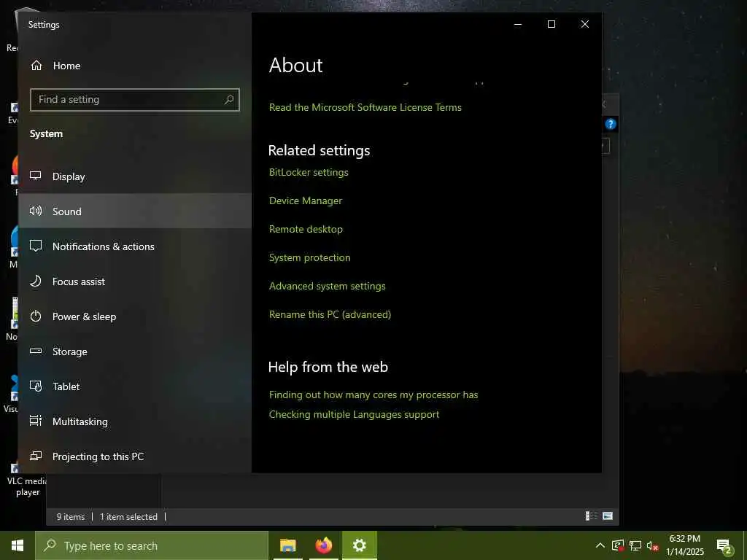Show hidden system tray icons
The height and width of the screenshot is (560, 747).
click(x=600, y=545)
